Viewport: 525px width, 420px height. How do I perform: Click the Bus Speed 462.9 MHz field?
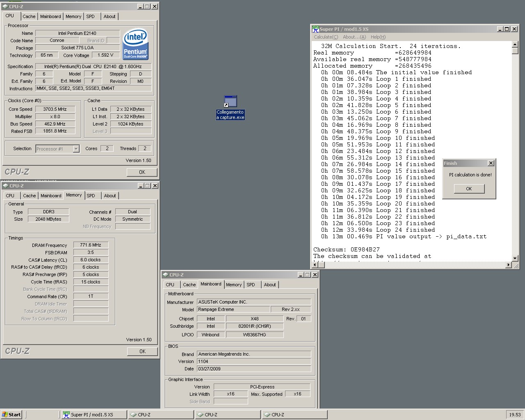[55, 124]
